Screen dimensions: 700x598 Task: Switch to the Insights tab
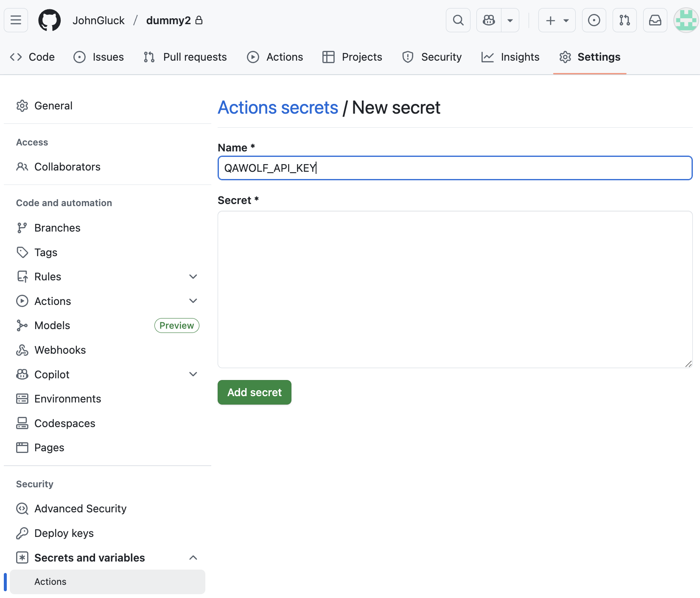[510, 57]
